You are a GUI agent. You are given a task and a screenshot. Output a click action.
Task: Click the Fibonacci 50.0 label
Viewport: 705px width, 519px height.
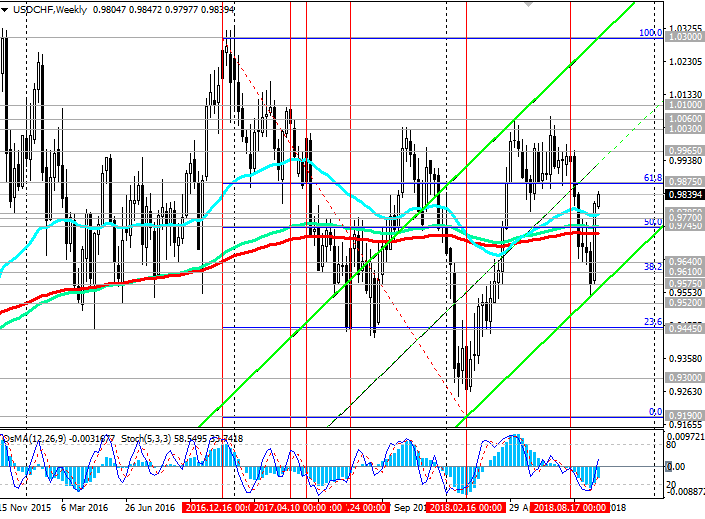[x=653, y=222]
